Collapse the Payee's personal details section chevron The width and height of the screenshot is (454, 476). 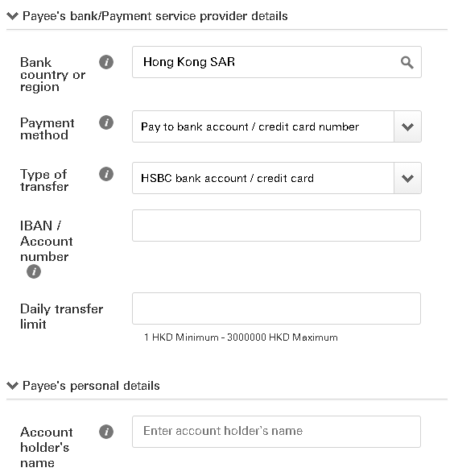[x=12, y=386]
